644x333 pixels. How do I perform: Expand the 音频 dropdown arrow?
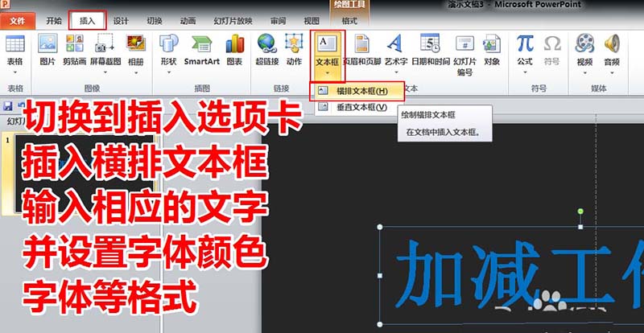click(612, 72)
